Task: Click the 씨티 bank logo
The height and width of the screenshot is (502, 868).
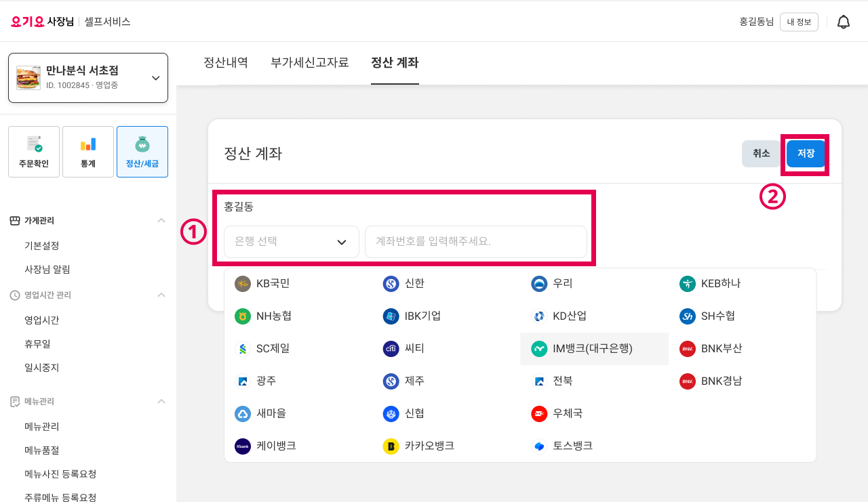Action: [391, 349]
